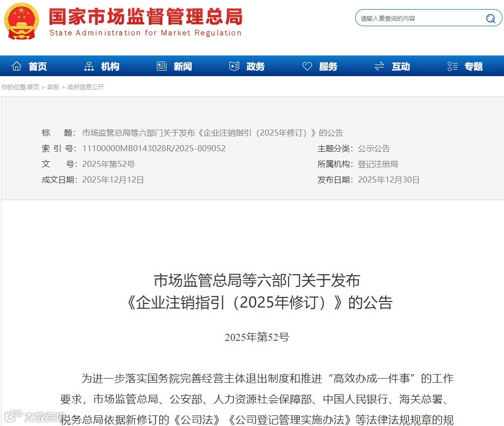The height and width of the screenshot is (426, 504).
Task: Click the badge icon beside 政务
Action: 234,66
